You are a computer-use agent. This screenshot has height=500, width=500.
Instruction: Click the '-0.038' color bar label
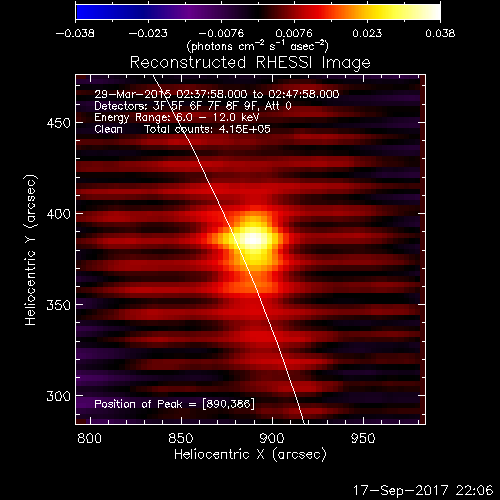(x=75, y=33)
